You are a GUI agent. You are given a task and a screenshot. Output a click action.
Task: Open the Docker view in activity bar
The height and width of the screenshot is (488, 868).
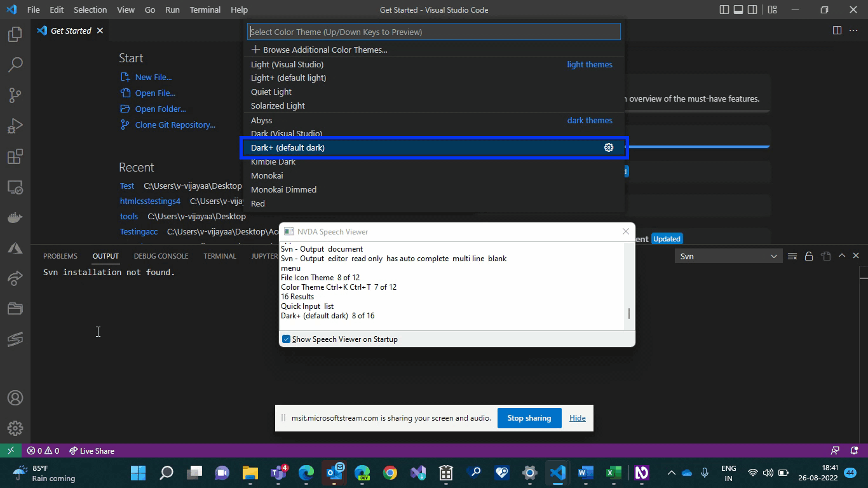click(15, 218)
